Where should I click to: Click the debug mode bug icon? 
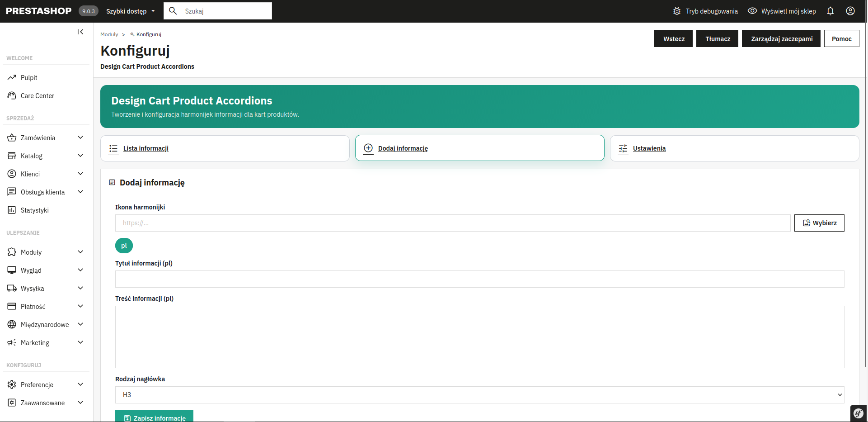(x=677, y=11)
